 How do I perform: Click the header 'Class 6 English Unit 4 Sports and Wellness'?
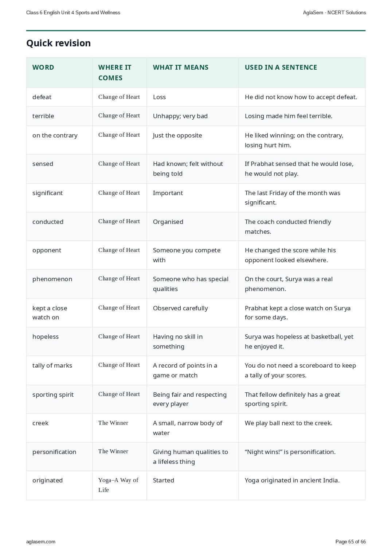(73, 12)
